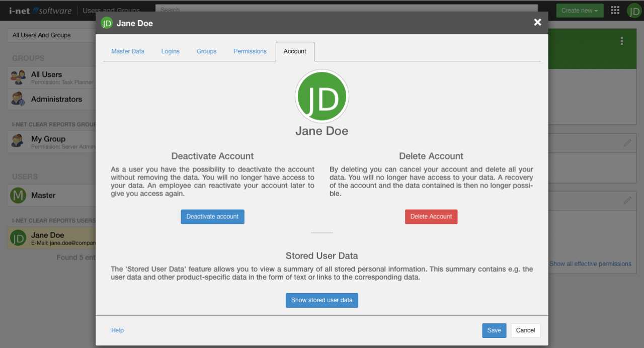Switch to the Permissions tab

[x=250, y=51]
